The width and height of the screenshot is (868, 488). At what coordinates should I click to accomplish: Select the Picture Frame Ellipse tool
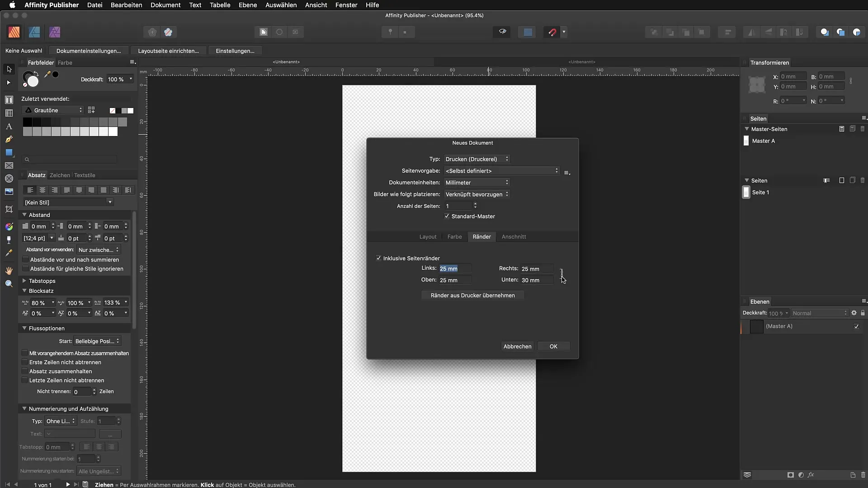(x=9, y=179)
